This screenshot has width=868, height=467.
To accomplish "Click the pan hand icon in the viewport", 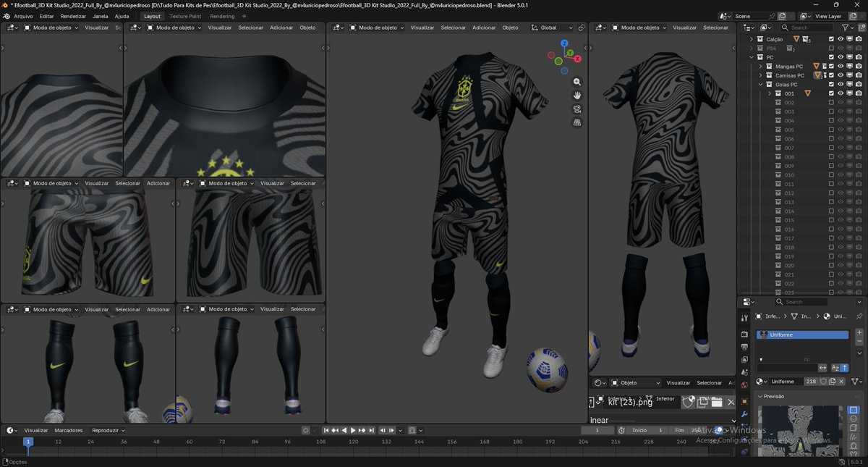I will pos(577,96).
